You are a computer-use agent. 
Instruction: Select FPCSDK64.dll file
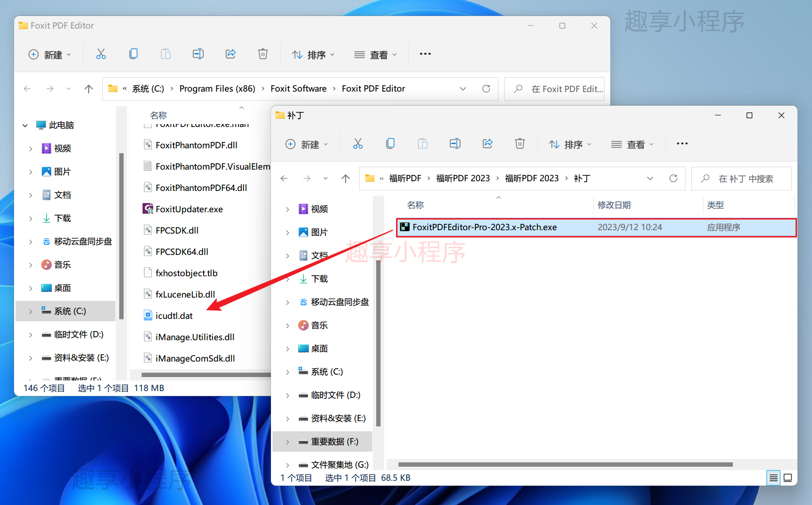pyautogui.click(x=176, y=252)
